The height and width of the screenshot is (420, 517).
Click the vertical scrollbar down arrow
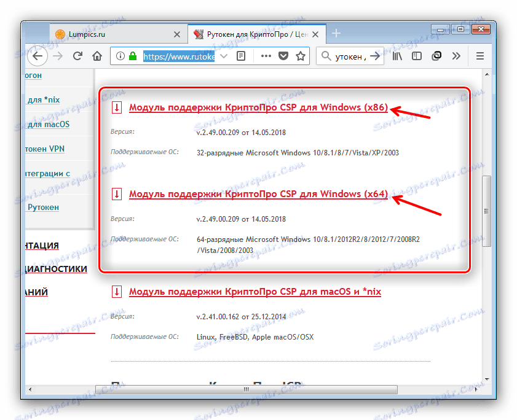(x=487, y=379)
